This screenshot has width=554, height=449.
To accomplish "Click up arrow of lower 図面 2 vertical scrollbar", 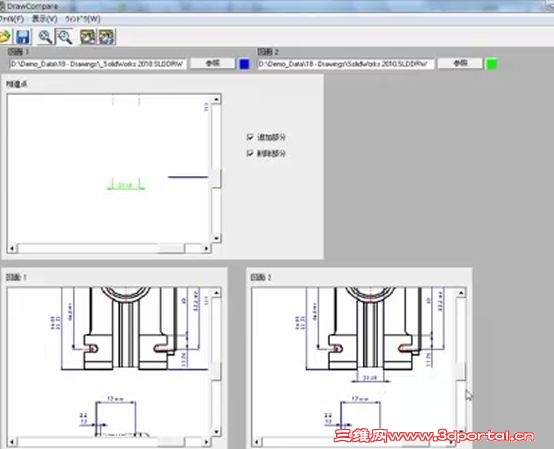I will point(461,293).
